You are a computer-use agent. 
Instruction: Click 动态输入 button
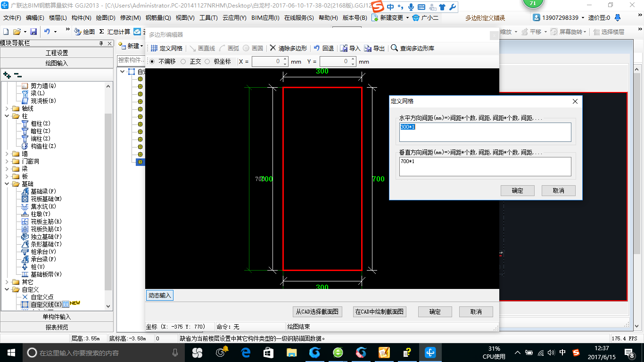pos(160,296)
